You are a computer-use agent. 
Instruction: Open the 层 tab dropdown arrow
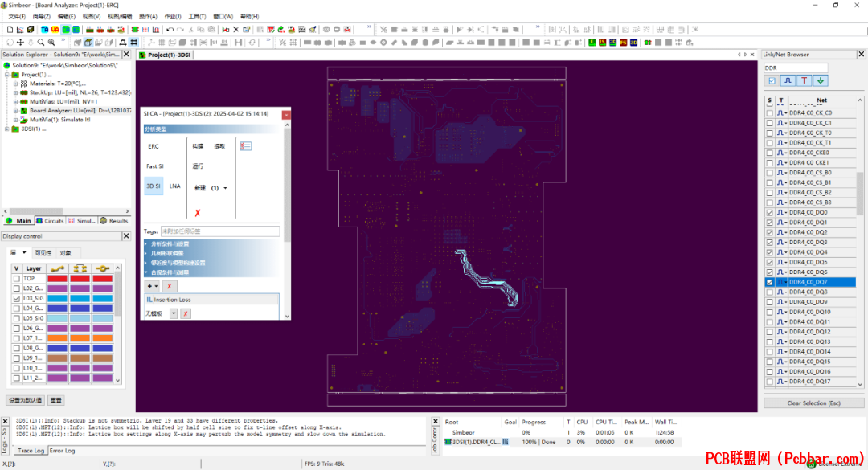pyautogui.click(x=24, y=253)
